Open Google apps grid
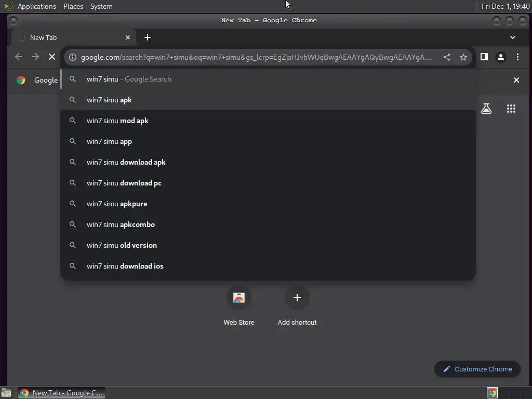This screenshot has width=532, height=399. (x=511, y=109)
